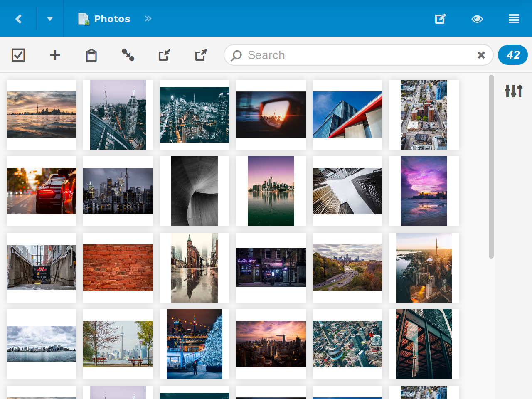
Task: Click the vertical scrollbar thumb
Action: coord(491,166)
